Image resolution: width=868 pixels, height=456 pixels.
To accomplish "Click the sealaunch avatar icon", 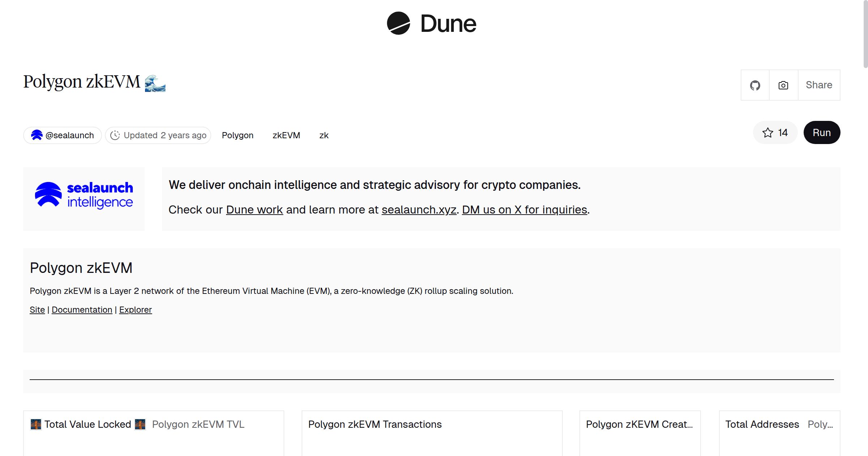I will click(37, 135).
